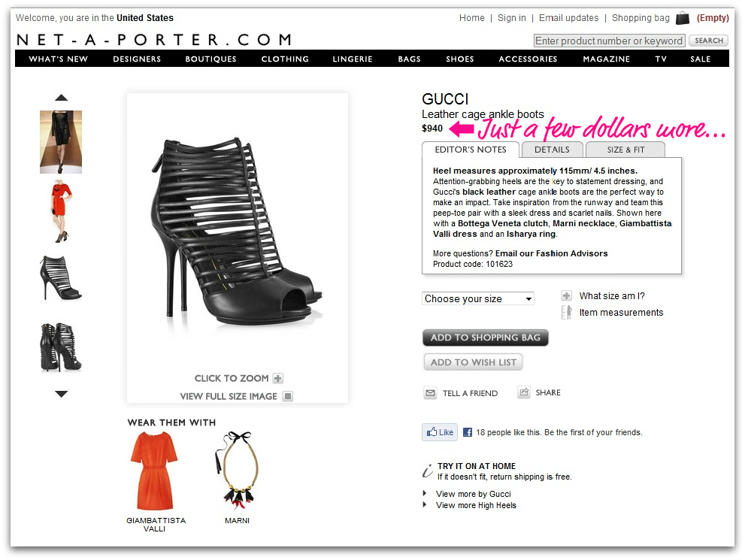Click the product search input field
The height and width of the screenshot is (560, 745).
609,41
